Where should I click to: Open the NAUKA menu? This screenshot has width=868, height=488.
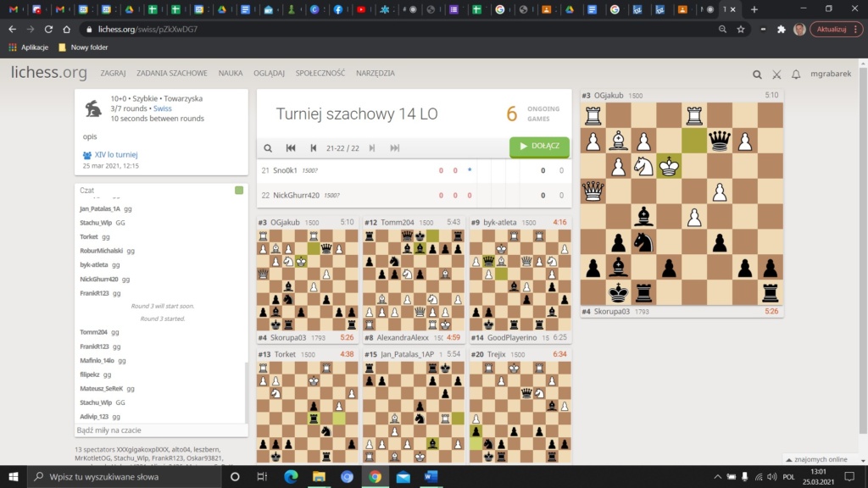230,74
